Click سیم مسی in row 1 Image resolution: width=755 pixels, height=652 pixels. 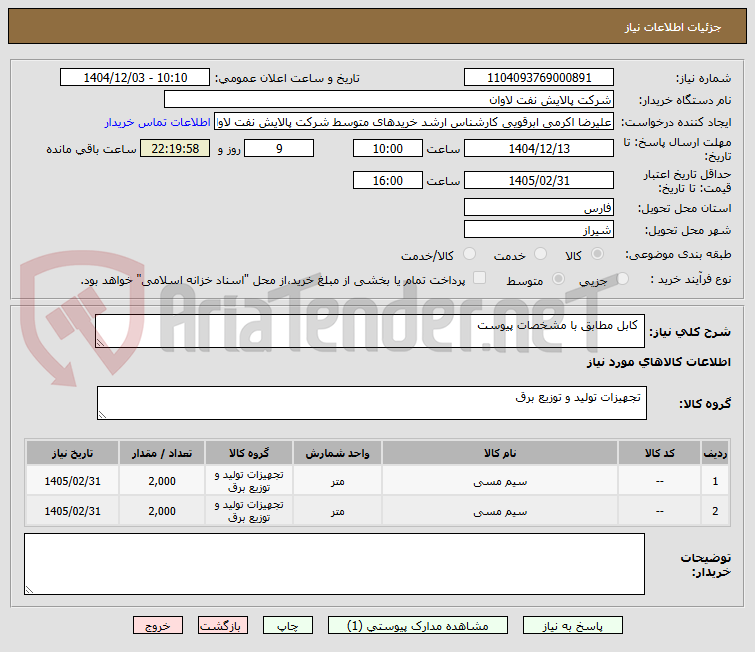tap(500, 481)
